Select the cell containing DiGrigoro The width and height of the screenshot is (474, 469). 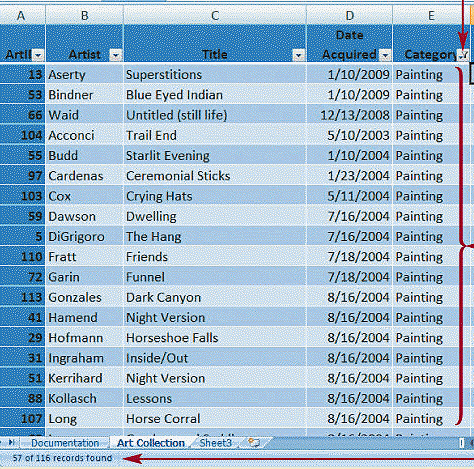pyautogui.click(x=84, y=237)
